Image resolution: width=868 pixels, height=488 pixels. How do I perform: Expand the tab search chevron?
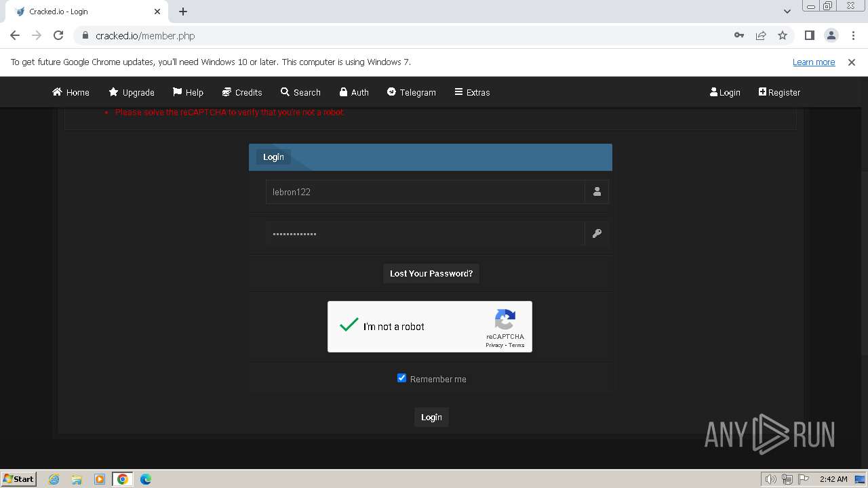tap(787, 12)
